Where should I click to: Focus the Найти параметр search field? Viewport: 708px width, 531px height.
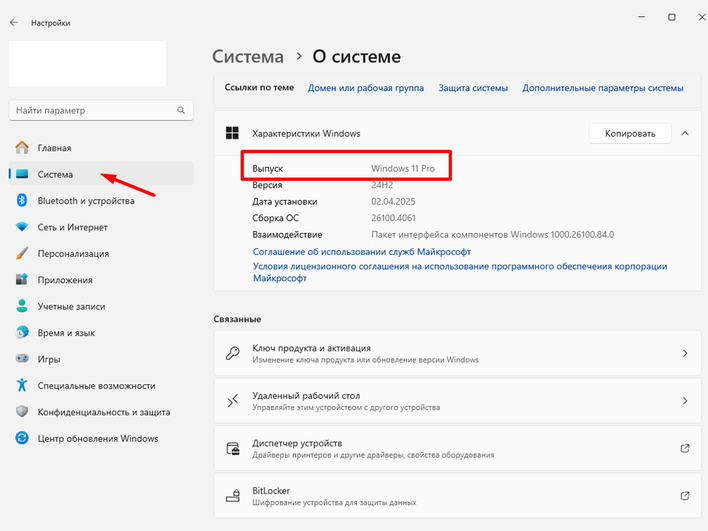point(101,110)
